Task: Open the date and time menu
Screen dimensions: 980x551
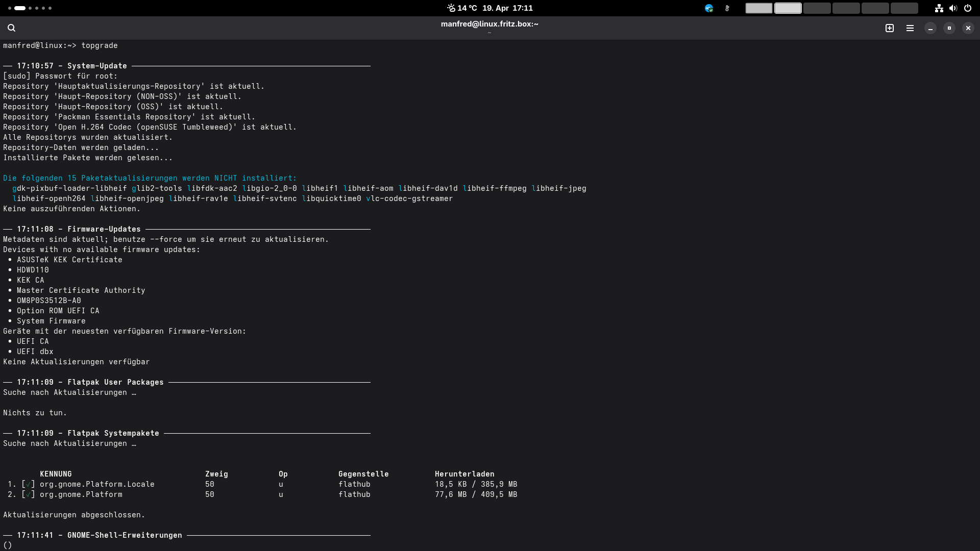Action: [507, 8]
